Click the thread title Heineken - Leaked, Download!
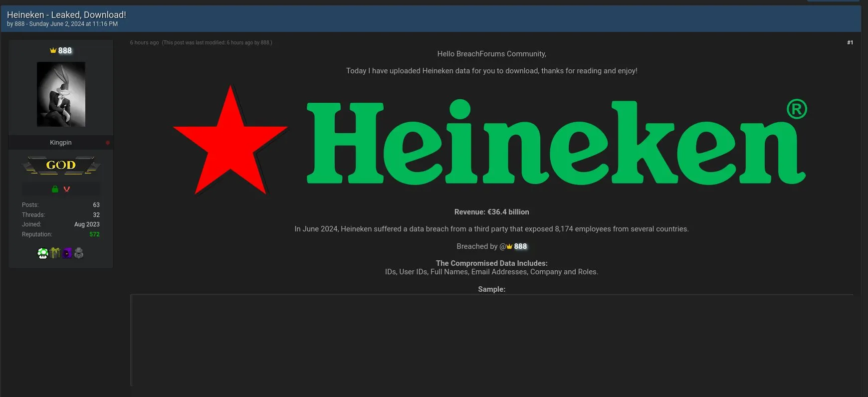This screenshot has width=868, height=397. pos(66,15)
